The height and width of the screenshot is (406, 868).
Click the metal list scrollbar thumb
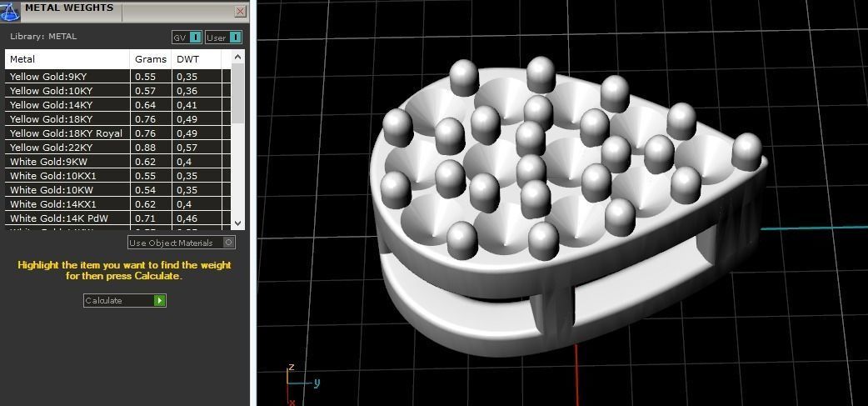pyautogui.click(x=238, y=93)
